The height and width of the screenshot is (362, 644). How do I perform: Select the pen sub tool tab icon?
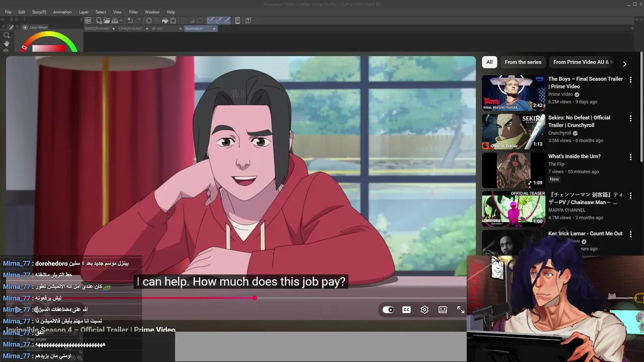click(x=11, y=27)
